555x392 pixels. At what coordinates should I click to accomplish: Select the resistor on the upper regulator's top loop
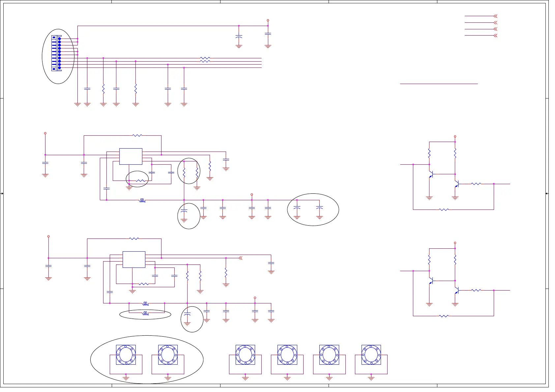(137, 135)
